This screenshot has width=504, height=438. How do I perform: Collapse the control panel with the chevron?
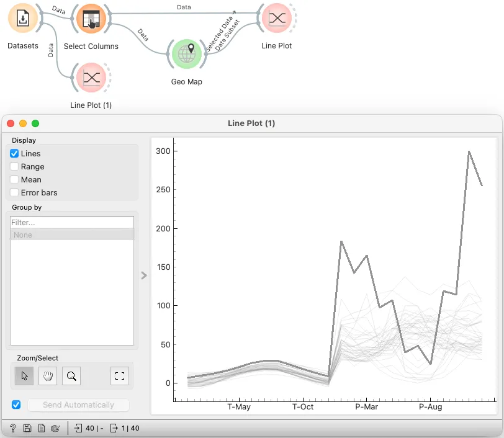point(144,275)
